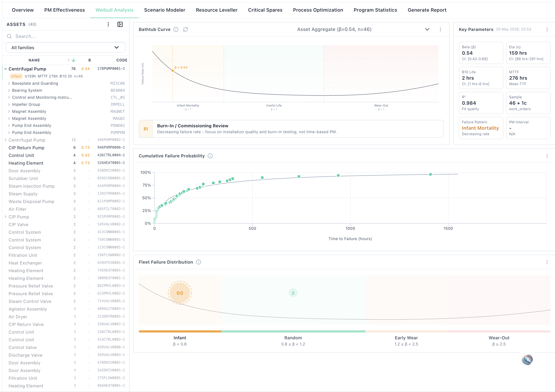Show Bathtub Curve info tooltip icon
Screen dimensions: 555x392
coord(176,29)
